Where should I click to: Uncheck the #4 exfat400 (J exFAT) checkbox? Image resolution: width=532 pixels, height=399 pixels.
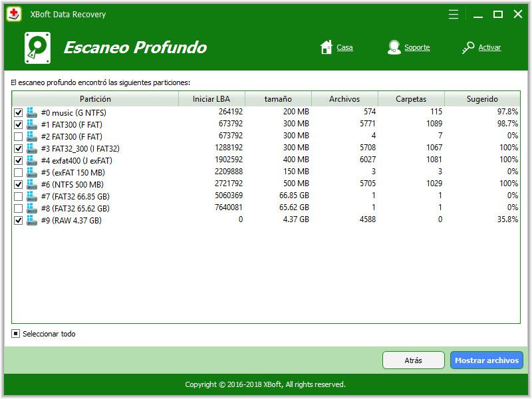click(19, 160)
